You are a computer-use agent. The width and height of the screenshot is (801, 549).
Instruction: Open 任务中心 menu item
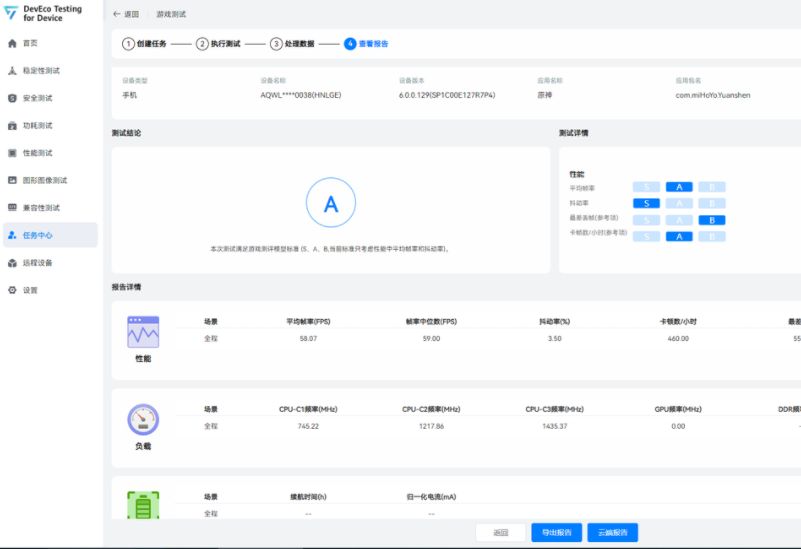coord(50,235)
